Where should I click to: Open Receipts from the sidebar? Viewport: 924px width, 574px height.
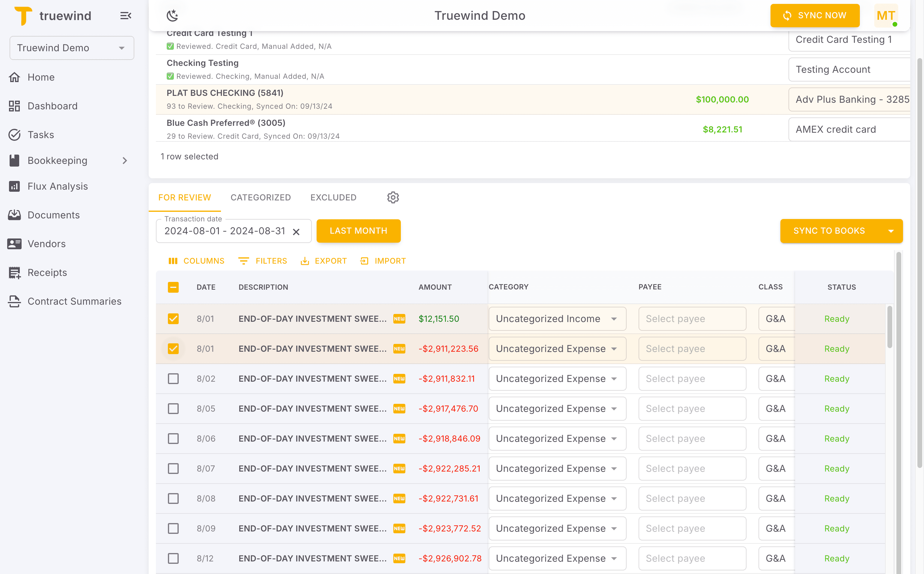click(47, 272)
